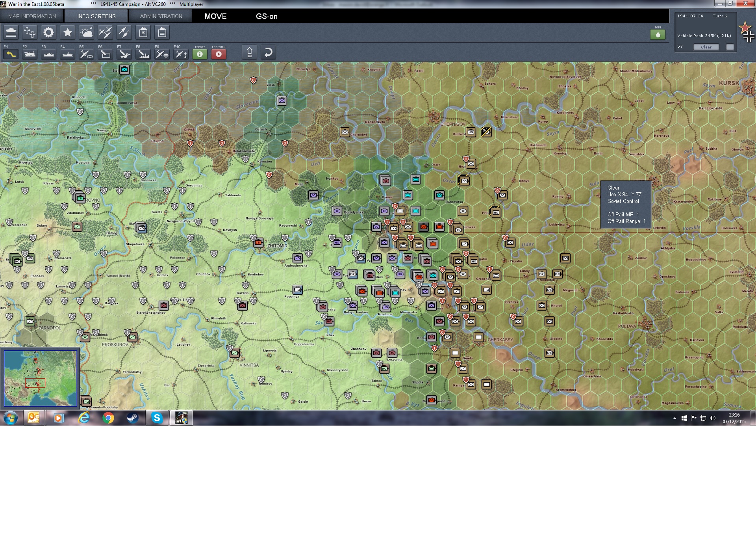Click the MOVE mode label

coord(215,16)
